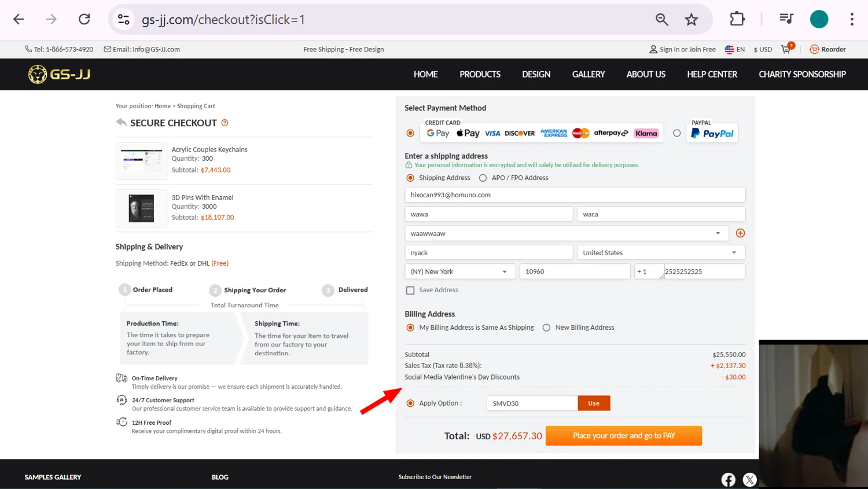Open the X (Twitter) icon in footer
The image size is (868, 489).
tap(750, 479)
